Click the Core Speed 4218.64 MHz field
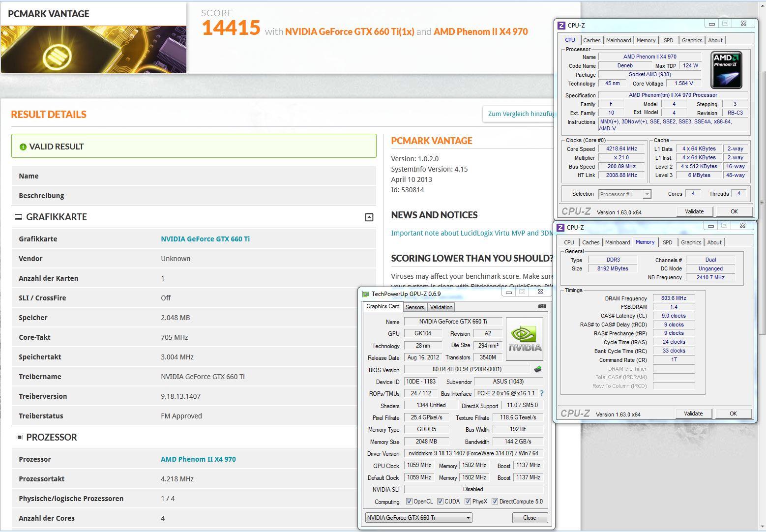766x532 pixels. [x=621, y=148]
